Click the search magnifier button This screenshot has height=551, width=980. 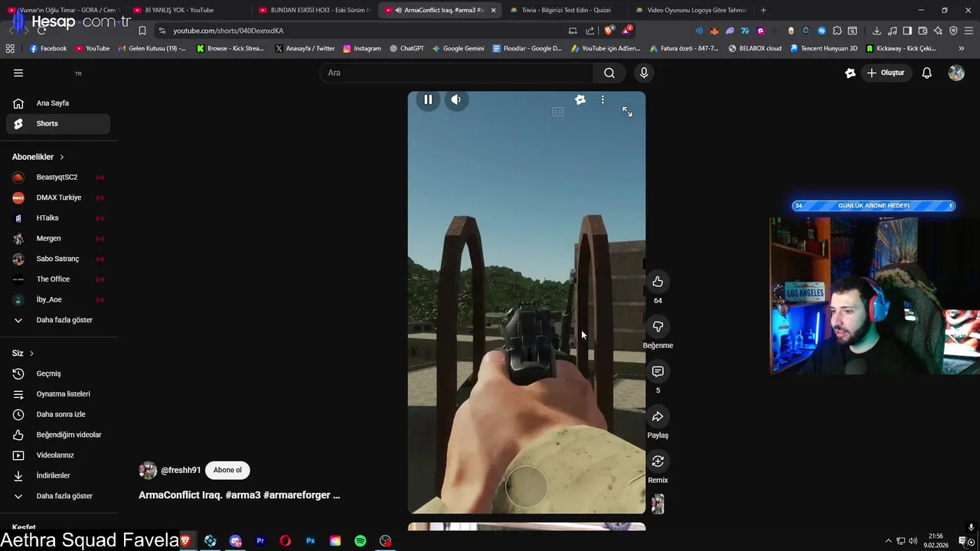pos(609,73)
